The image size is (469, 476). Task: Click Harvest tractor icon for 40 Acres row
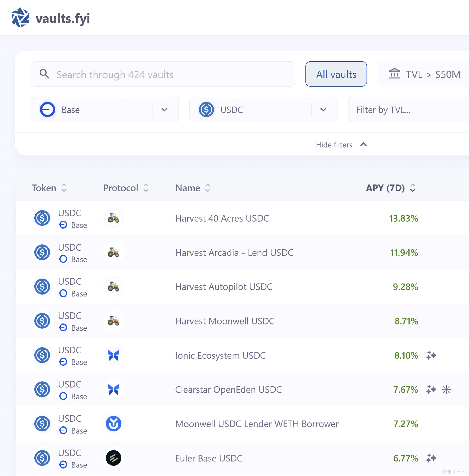113,218
